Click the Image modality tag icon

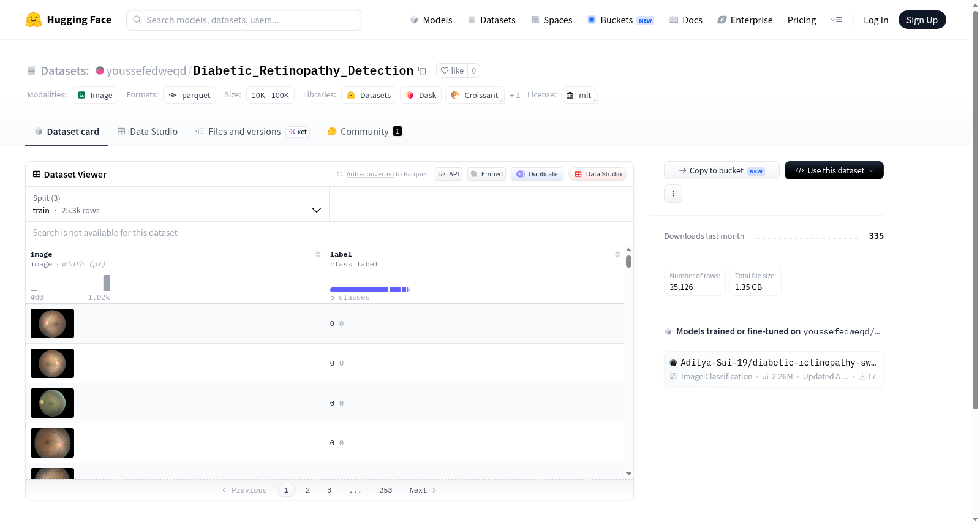click(x=81, y=95)
